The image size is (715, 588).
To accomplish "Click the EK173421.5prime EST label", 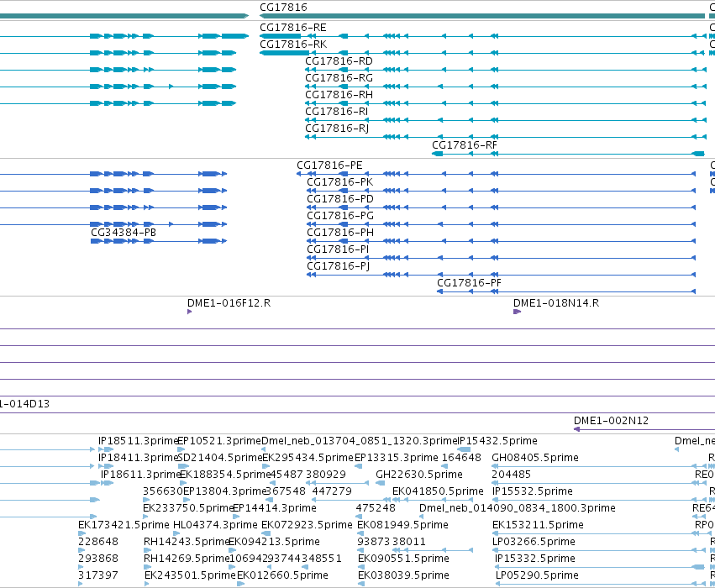I will click(124, 525).
